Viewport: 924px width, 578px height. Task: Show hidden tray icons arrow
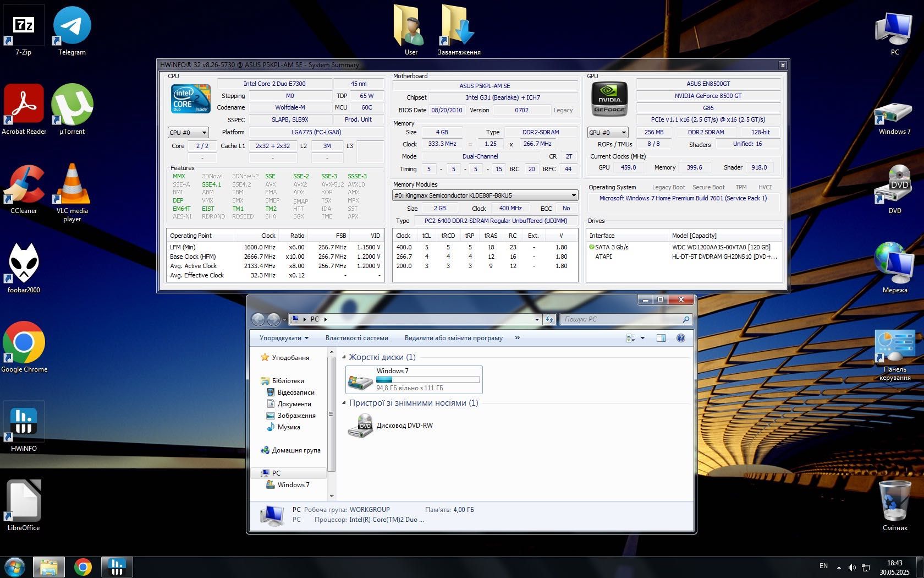(x=839, y=567)
